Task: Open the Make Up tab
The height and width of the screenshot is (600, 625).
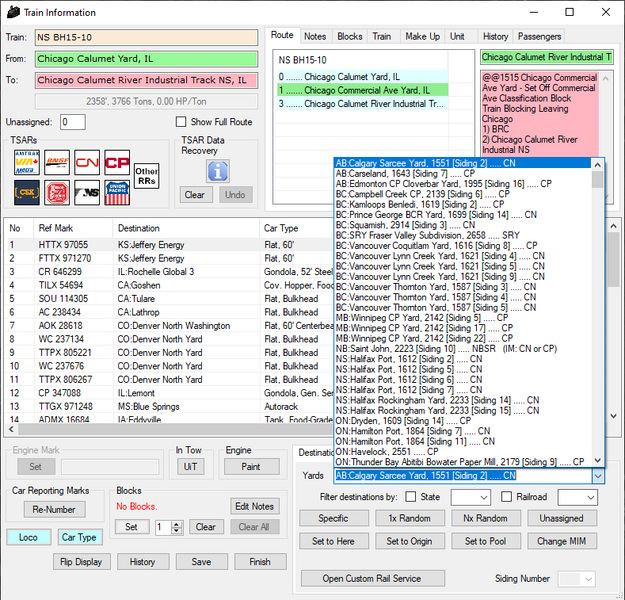Action: point(423,37)
